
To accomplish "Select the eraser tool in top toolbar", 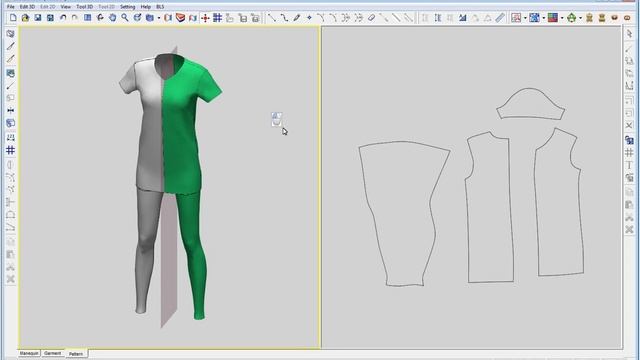I will pyautogui.click(x=371, y=18).
